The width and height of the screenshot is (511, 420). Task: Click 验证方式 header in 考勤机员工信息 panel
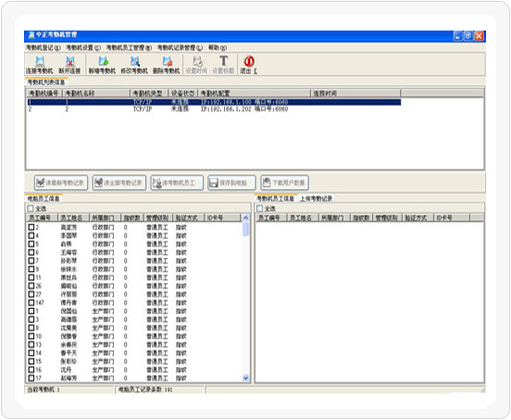click(418, 217)
